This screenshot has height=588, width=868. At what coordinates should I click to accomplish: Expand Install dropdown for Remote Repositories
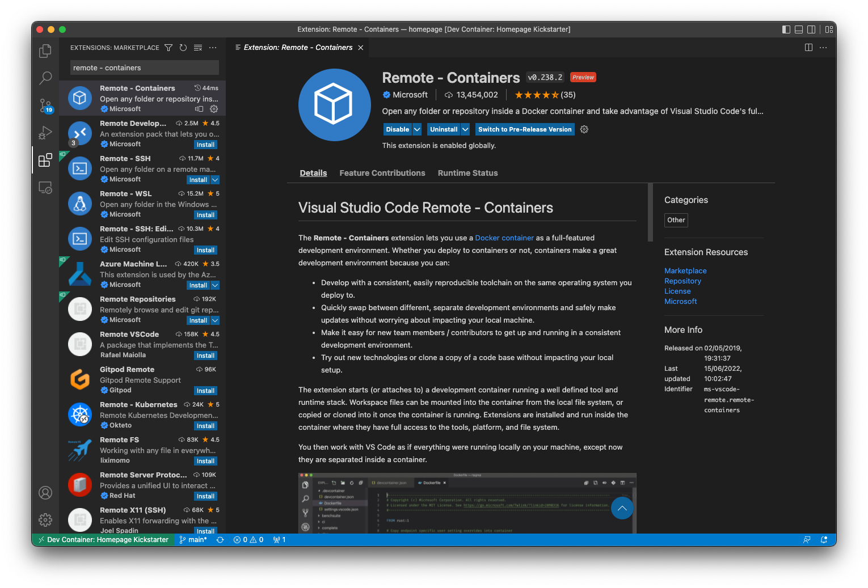[215, 320]
